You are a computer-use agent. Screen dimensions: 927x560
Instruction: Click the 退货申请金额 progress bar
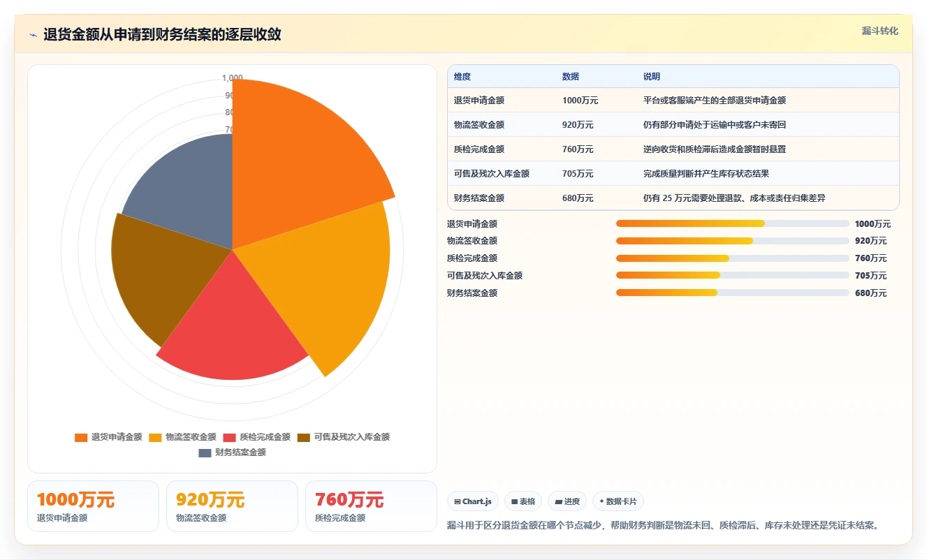tap(732, 223)
